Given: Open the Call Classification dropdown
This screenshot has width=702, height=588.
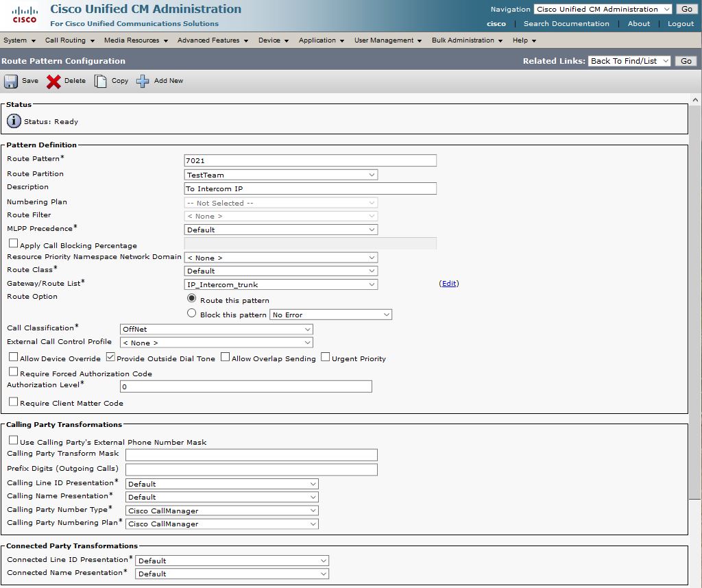Looking at the screenshot, I should [x=217, y=329].
